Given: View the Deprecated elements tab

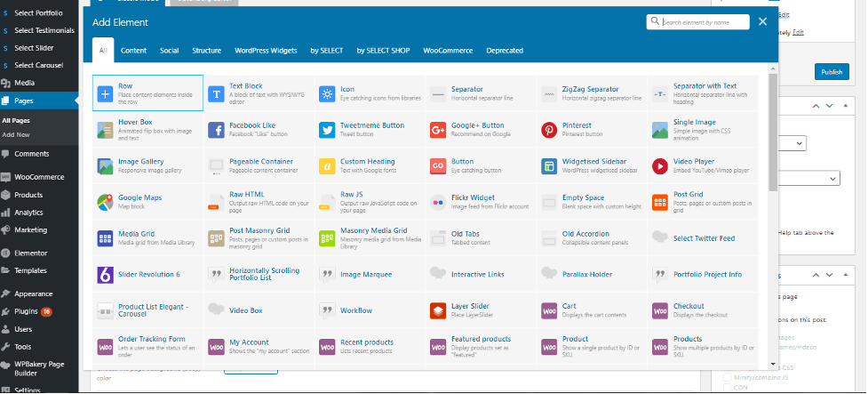Looking at the screenshot, I should (505, 51).
